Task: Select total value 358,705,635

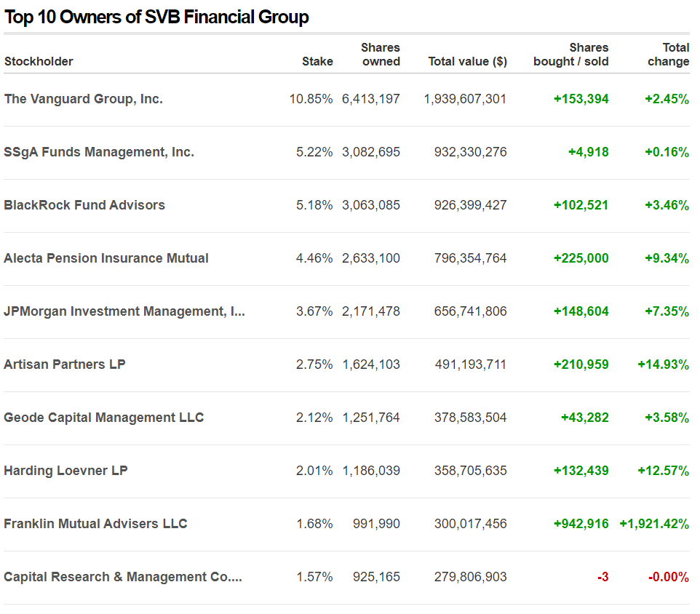Action: [x=471, y=471]
